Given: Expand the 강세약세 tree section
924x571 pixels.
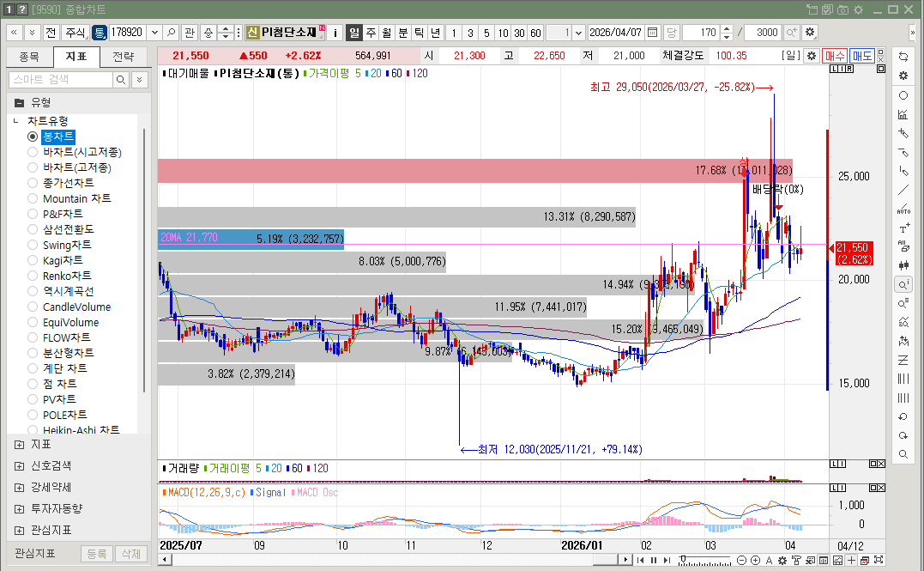Looking at the screenshot, I should [19, 487].
